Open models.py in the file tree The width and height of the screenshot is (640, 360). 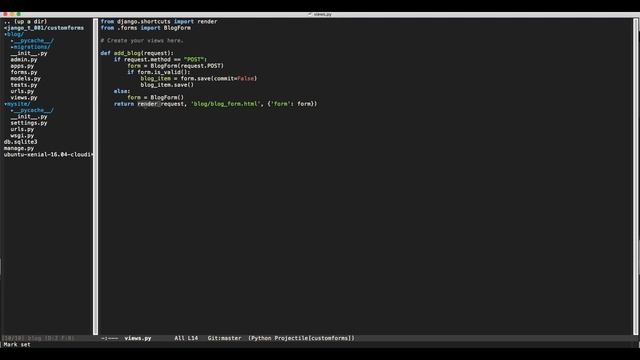(25, 79)
